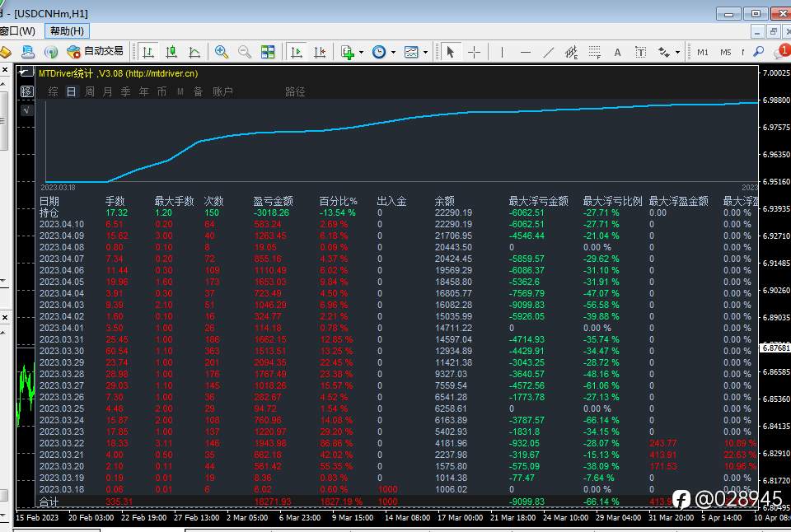Toggle the 自动交易 auto trading button
Screen dimensions: 791x532
click(95, 51)
